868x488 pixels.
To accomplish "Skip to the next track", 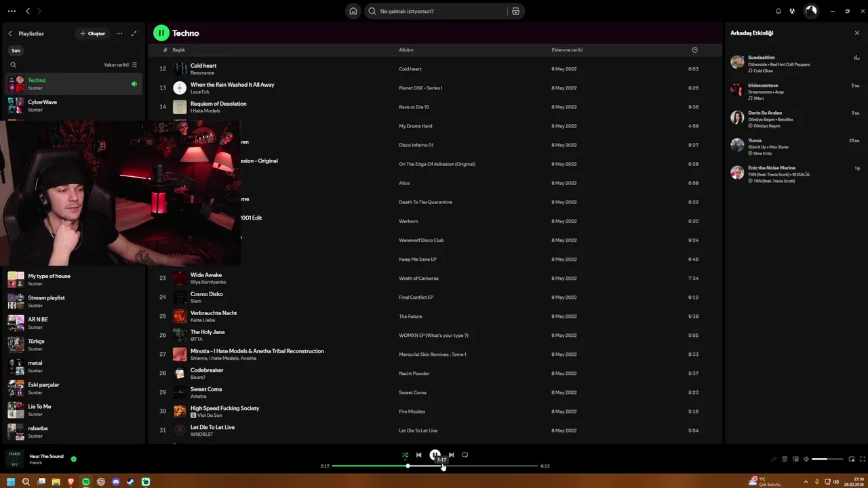I will 451,455.
